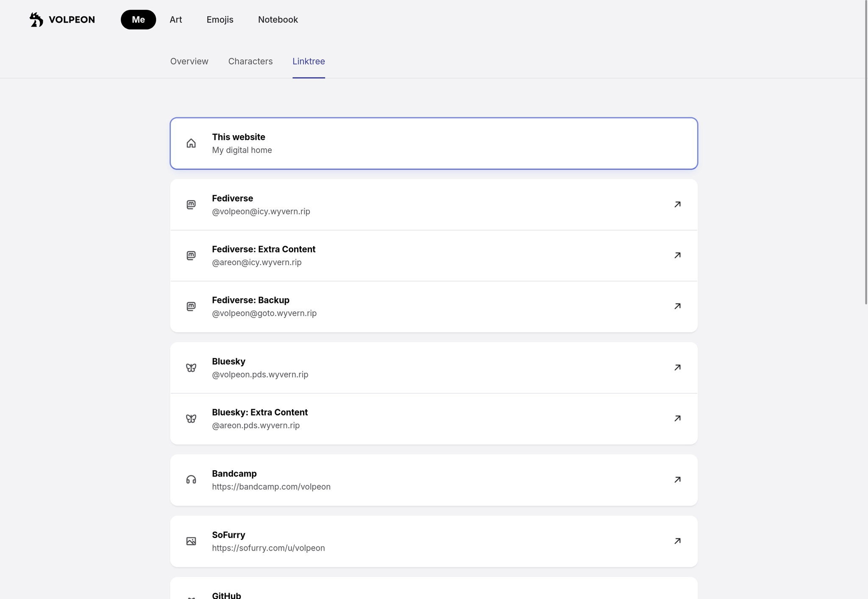The width and height of the screenshot is (868, 599).
Task: Click the butterfly icon beside Bluesky
Action: [191, 368]
